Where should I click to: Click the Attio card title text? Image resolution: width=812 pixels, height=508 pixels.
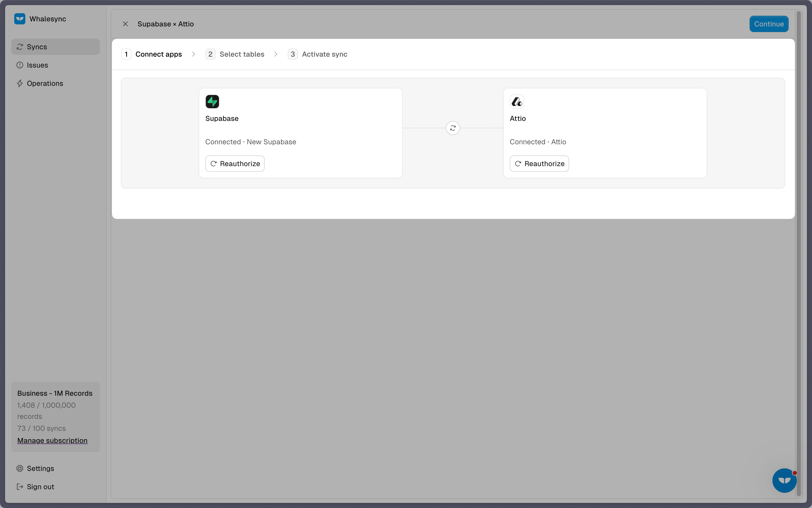click(x=518, y=119)
